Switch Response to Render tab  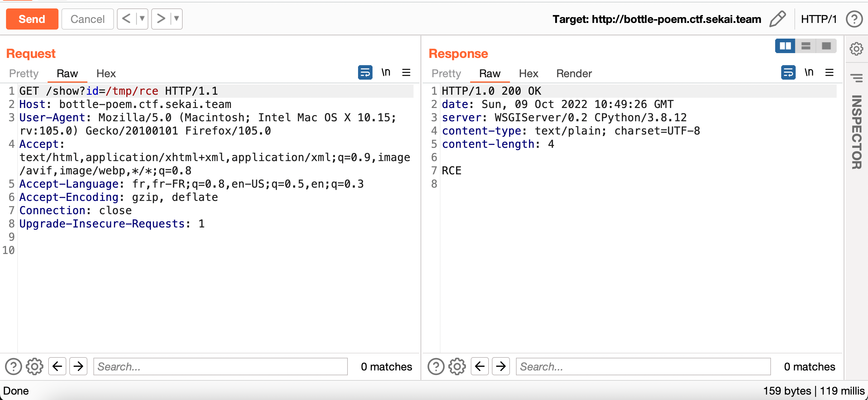[574, 74]
